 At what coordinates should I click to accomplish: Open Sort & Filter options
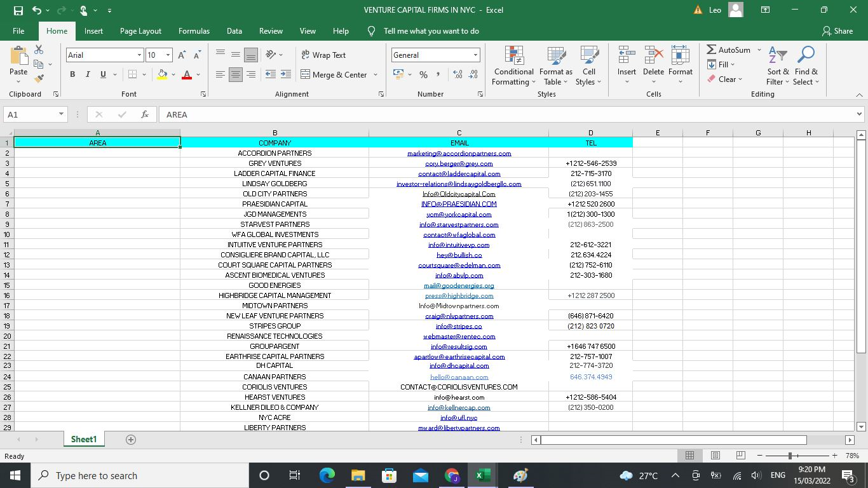778,66
